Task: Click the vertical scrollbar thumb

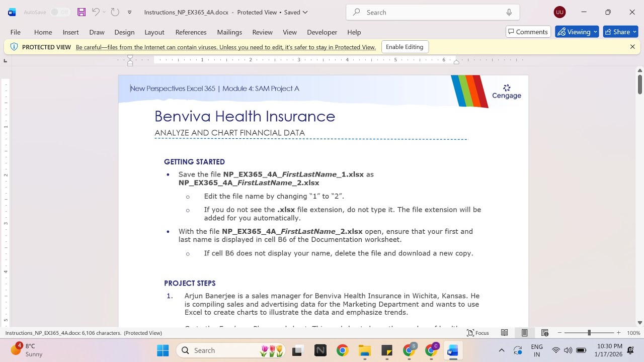Action: [x=640, y=84]
